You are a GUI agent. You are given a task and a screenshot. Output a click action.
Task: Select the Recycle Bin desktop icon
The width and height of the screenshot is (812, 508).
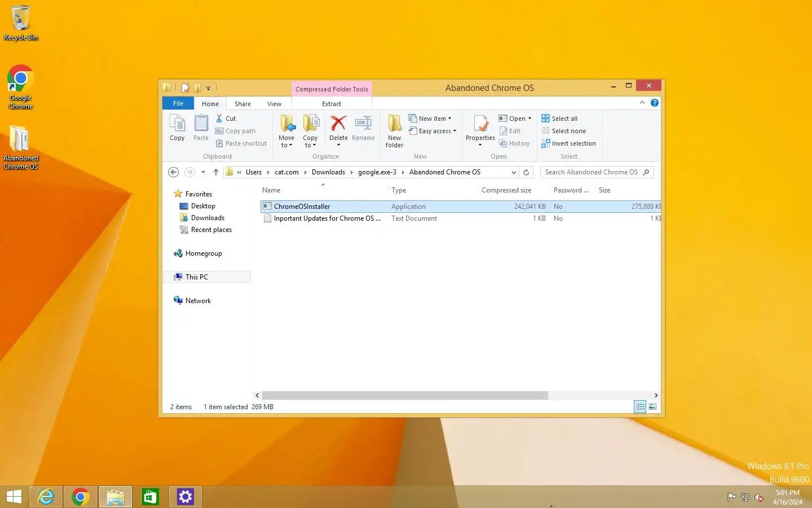[21, 23]
